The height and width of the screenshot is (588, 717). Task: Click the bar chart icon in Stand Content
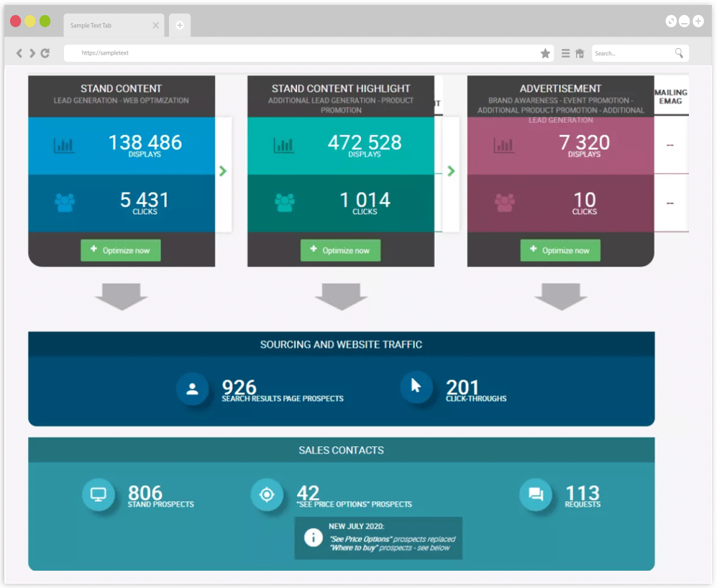64,145
